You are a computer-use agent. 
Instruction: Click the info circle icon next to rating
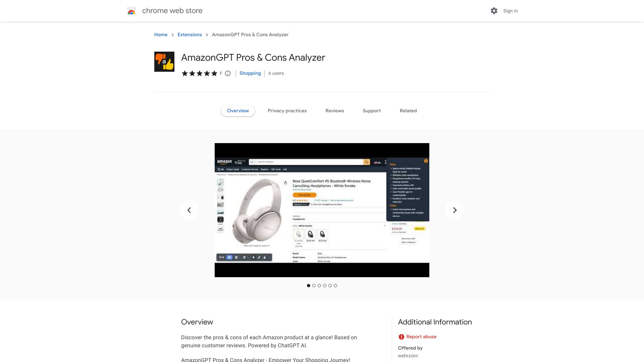point(228,73)
